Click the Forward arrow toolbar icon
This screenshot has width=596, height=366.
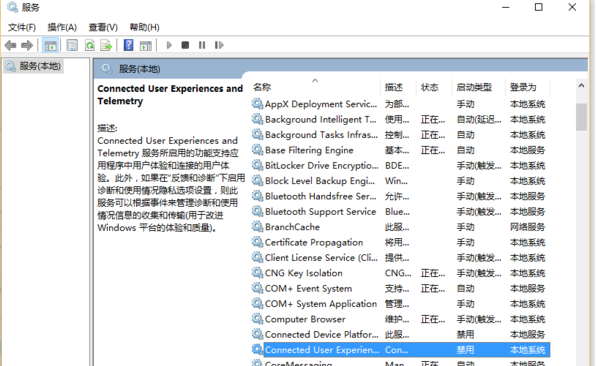pos(27,46)
